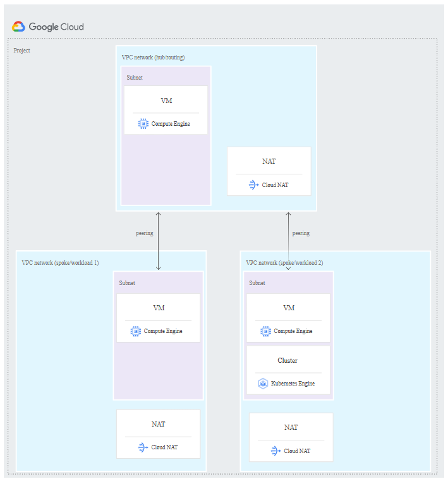Select the Compute Engine icon in spoke/workload 1
The height and width of the screenshot is (479, 448).
[136, 331]
